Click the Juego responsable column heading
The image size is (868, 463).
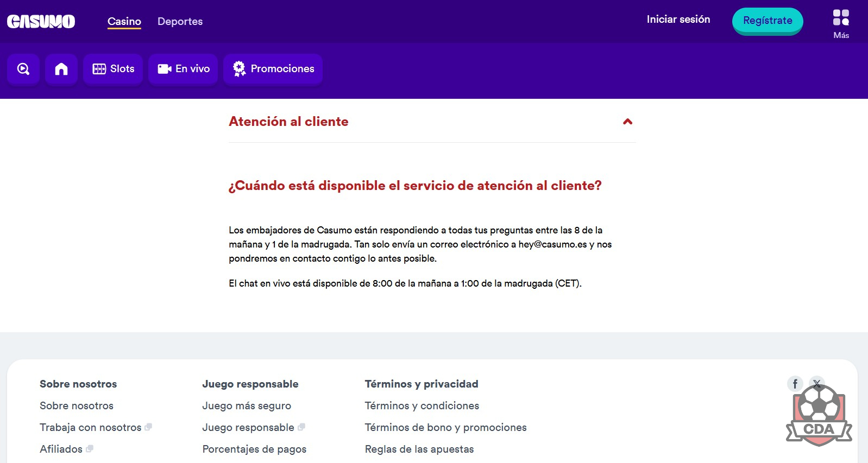click(250, 384)
